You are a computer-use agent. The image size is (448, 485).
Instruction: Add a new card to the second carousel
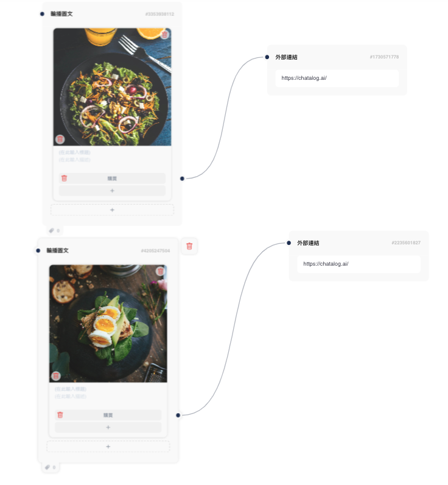pos(108,447)
